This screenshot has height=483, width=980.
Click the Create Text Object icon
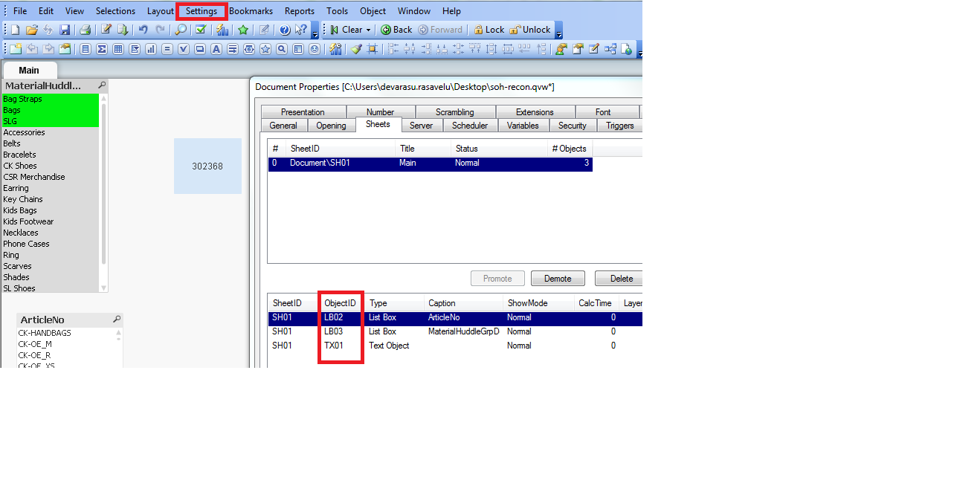(216, 49)
